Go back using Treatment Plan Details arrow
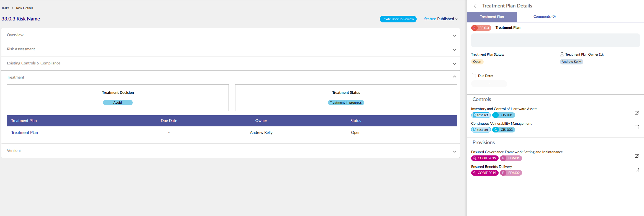 click(476, 6)
